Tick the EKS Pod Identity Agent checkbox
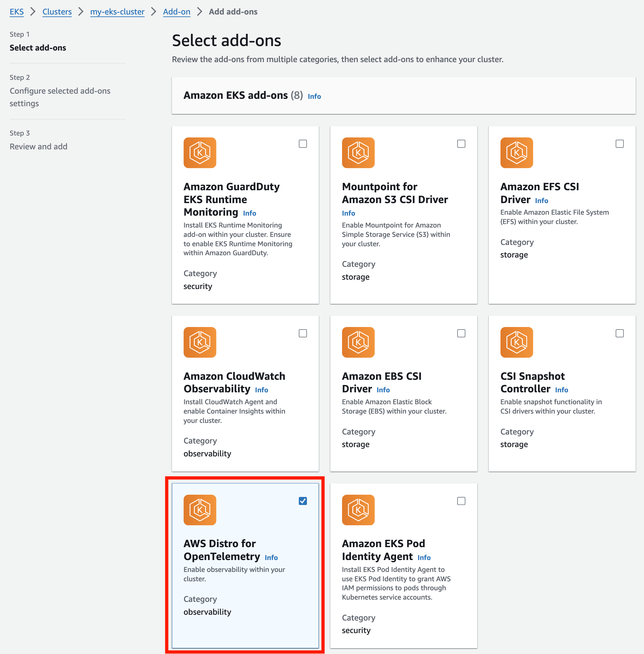 (x=461, y=500)
